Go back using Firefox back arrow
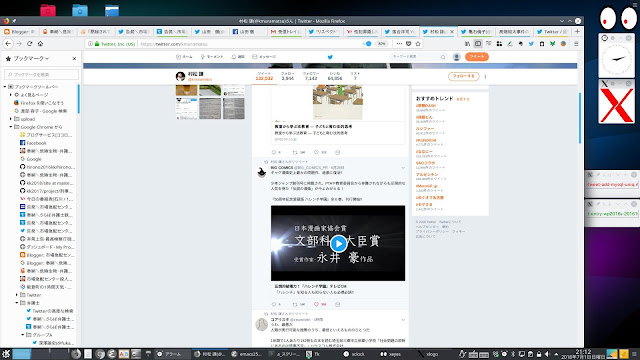The width and height of the screenshot is (640, 360). click(8, 44)
